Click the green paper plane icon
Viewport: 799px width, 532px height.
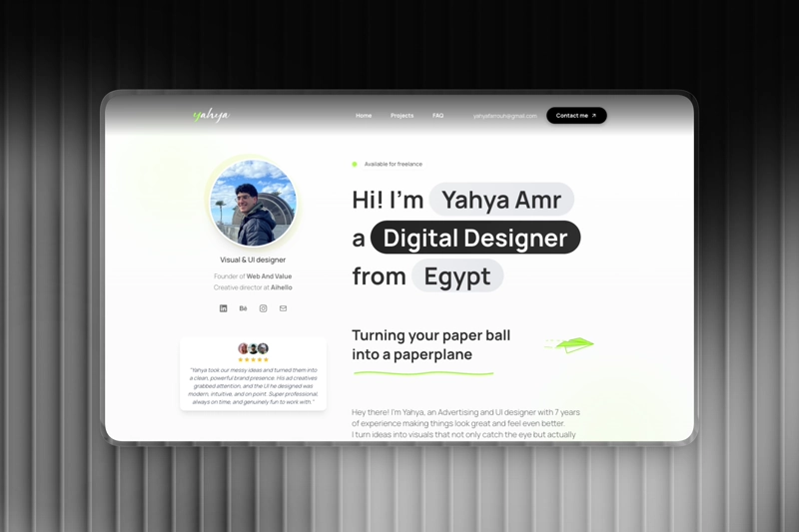569,345
